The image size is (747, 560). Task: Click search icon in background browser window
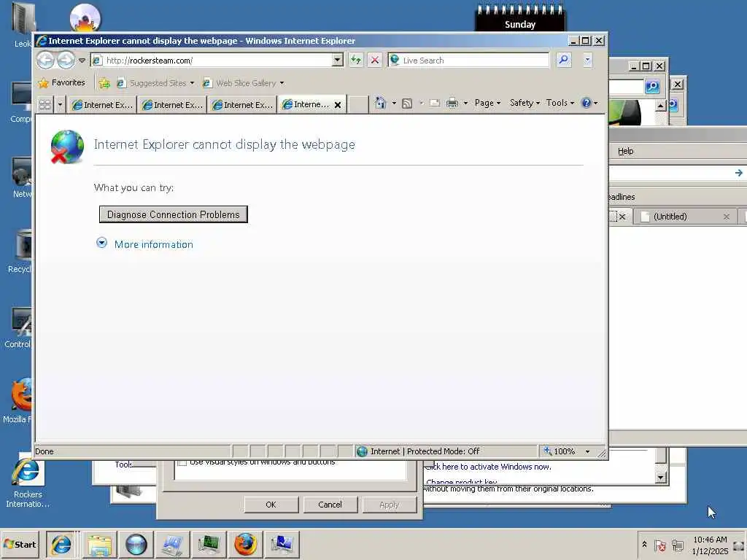click(652, 86)
